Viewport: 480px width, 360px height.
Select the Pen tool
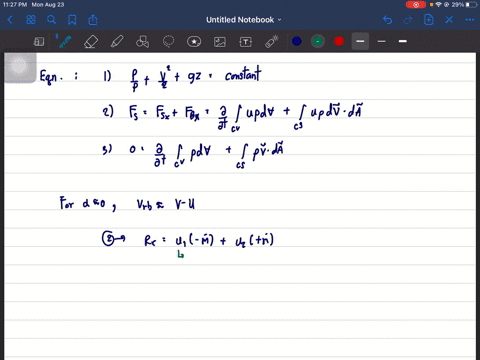65,41
